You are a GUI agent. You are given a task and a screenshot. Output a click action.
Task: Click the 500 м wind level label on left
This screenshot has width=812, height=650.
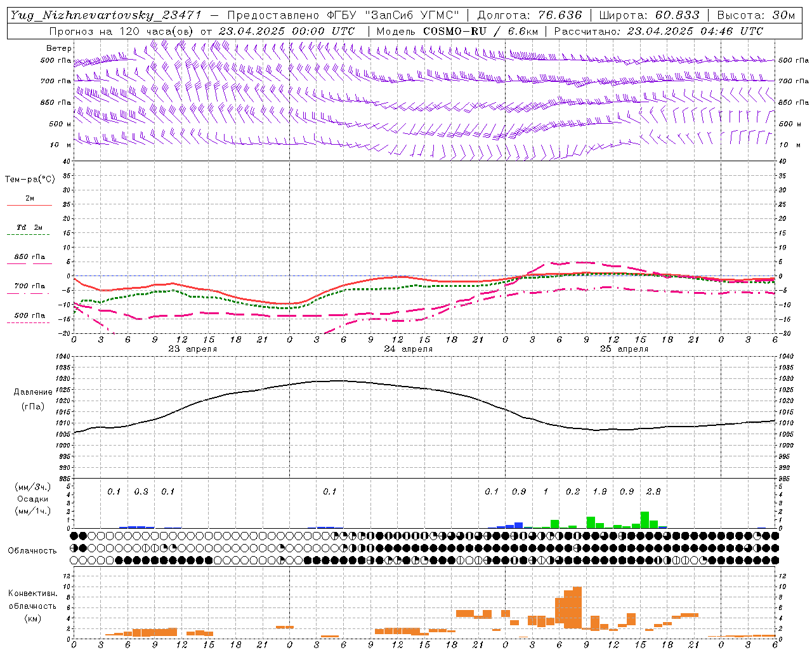coord(60,124)
